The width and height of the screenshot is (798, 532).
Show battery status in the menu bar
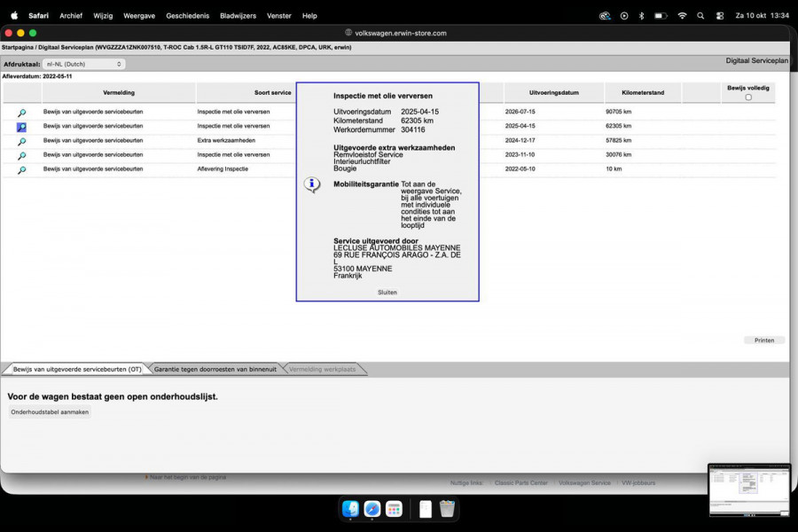pos(661,16)
